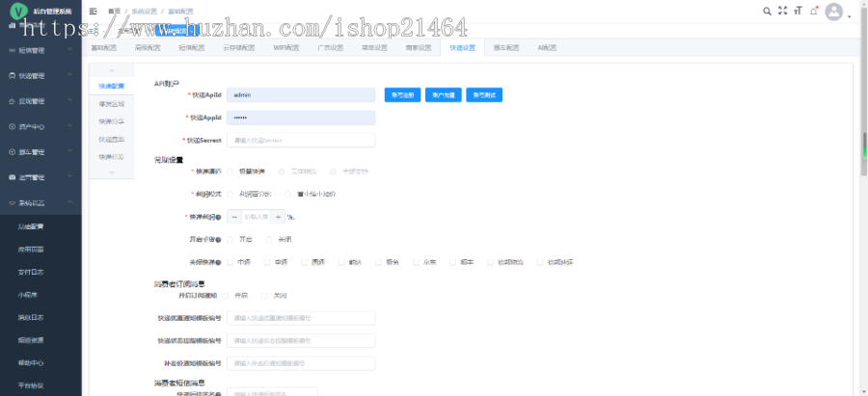Click help icon beside 快递利润 label
This screenshot has height=396, width=868.
pyautogui.click(x=218, y=218)
